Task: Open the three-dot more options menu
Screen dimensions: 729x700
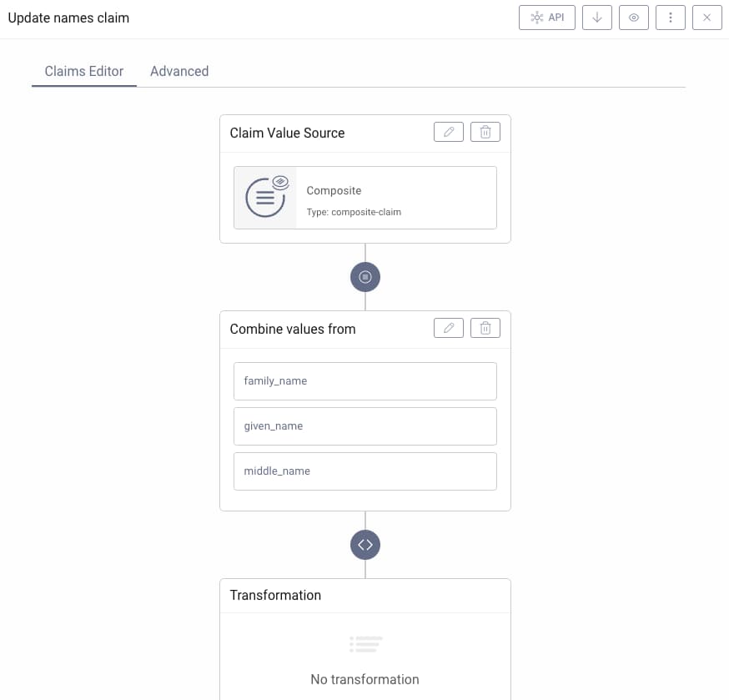Action: [x=671, y=18]
